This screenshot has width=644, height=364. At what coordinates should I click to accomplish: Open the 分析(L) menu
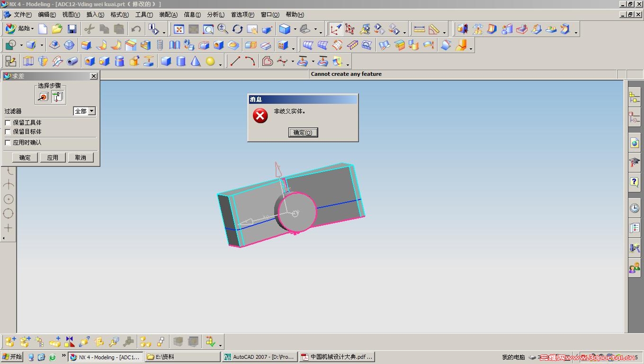(x=215, y=15)
